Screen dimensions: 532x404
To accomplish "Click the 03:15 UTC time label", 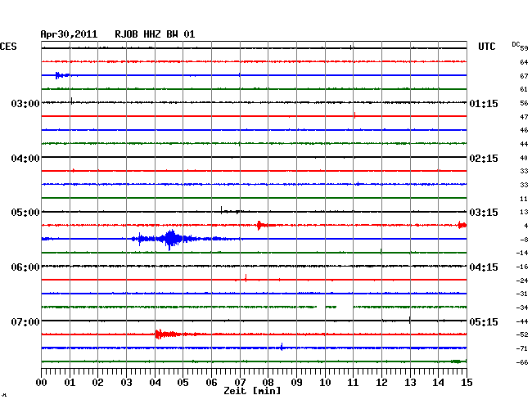I will (484, 213).
